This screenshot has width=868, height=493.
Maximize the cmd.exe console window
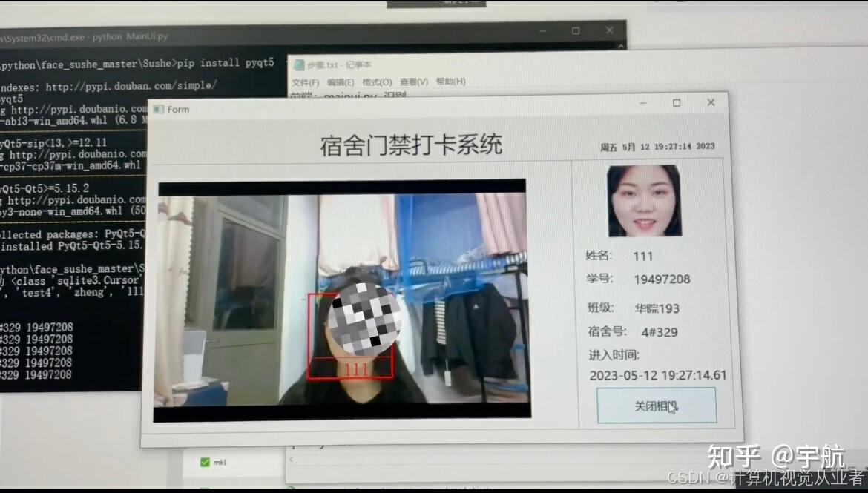(x=576, y=31)
